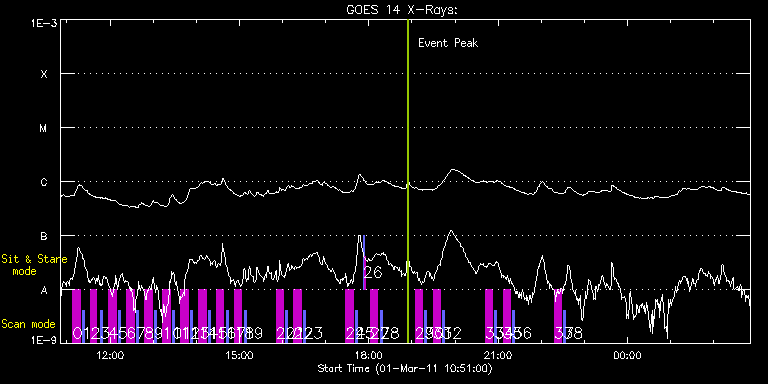
Task: Click the "X" flare class axis label
Action: 44,74
